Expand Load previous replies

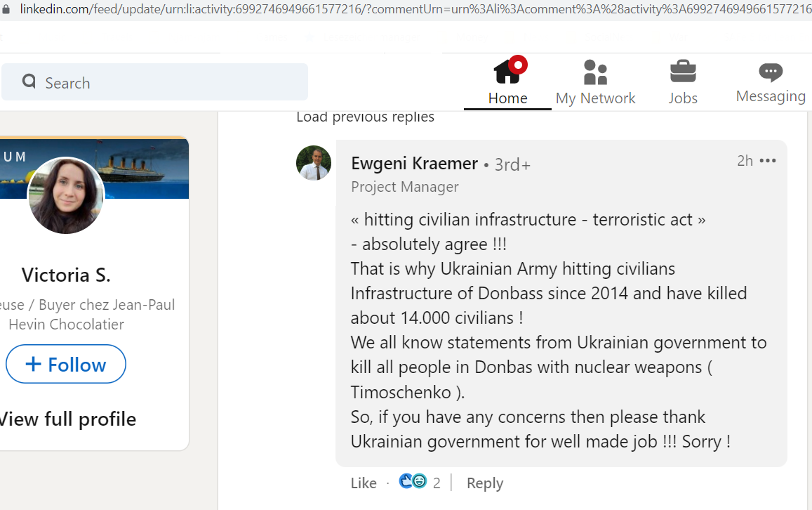(365, 117)
